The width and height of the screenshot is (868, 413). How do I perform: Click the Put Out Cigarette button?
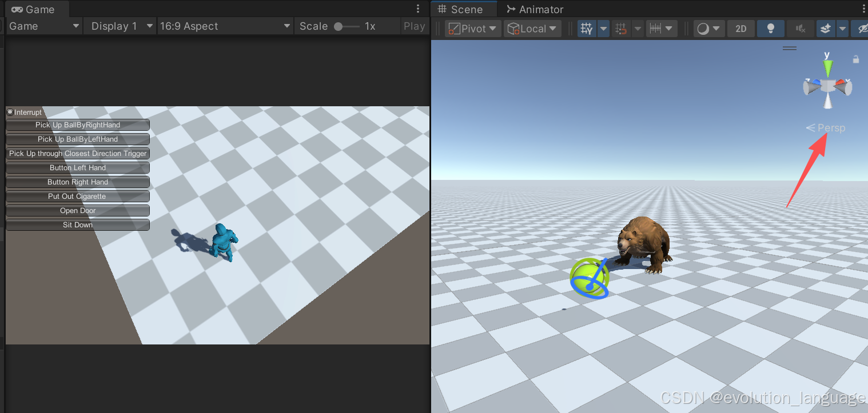[x=78, y=196]
